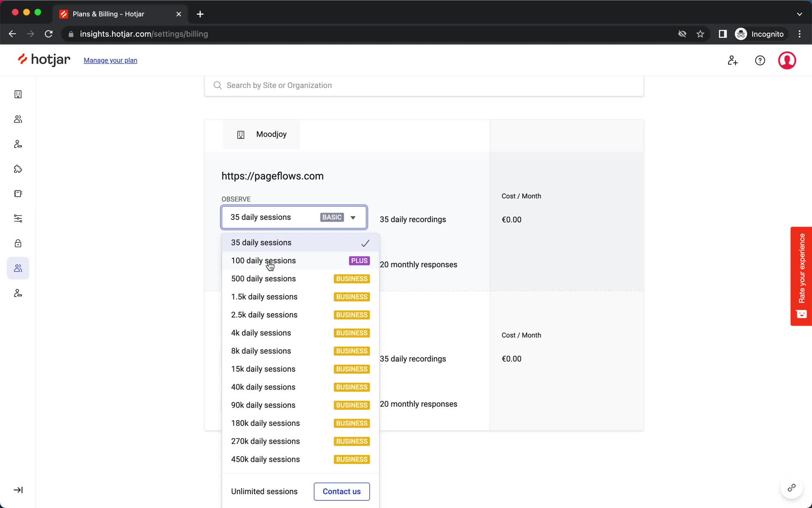Click the browser address bar URL
This screenshot has height=508, width=812.
pos(144,34)
